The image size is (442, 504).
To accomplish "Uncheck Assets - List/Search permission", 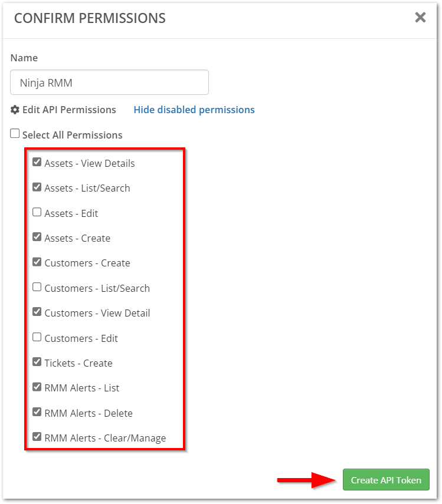I will (37, 187).
